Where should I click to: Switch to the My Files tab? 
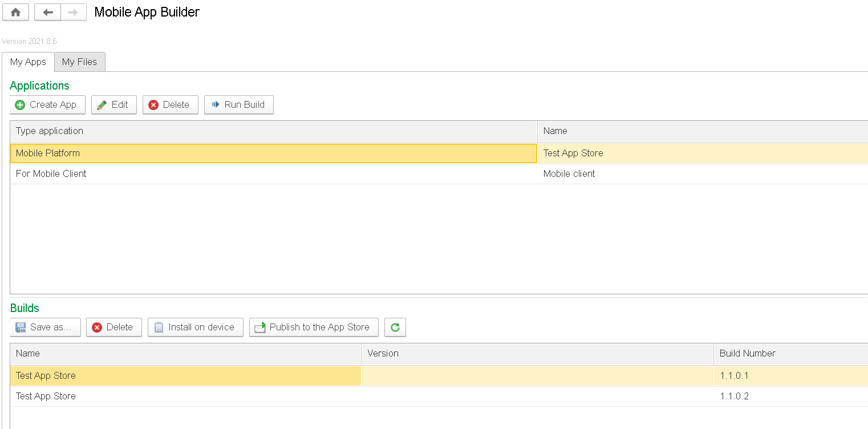tap(79, 62)
